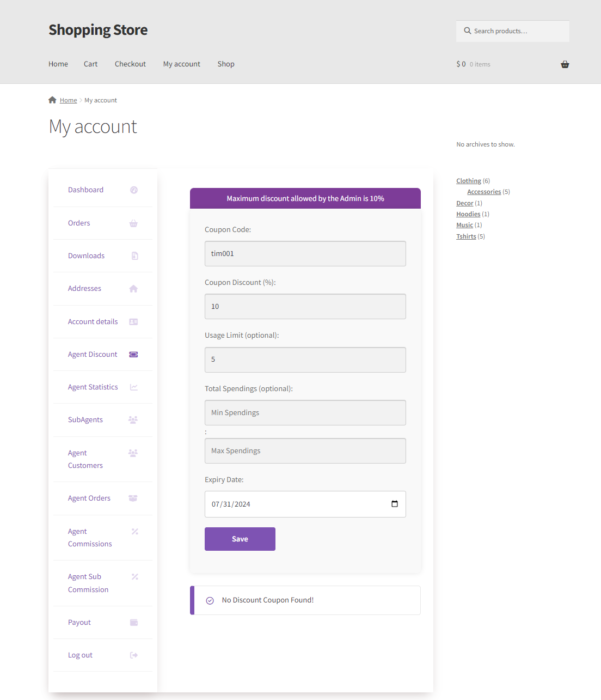Click the Save coupon button

click(240, 539)
